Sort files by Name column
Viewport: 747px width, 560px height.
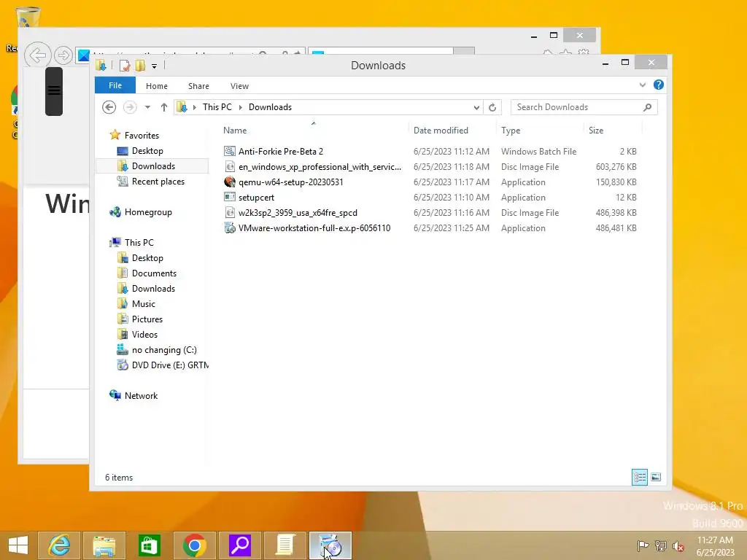click(235, 131)
